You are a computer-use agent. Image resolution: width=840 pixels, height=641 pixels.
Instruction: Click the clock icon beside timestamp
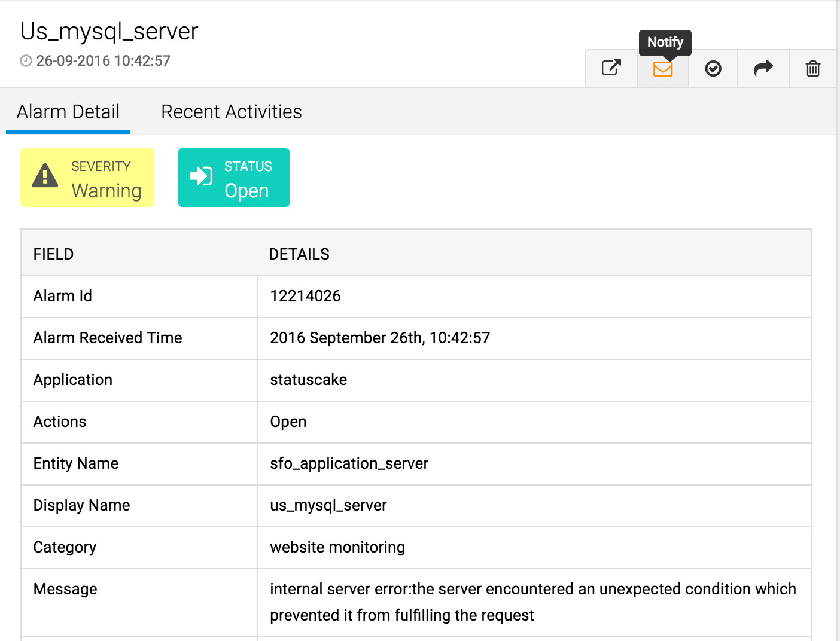point(26,61)
